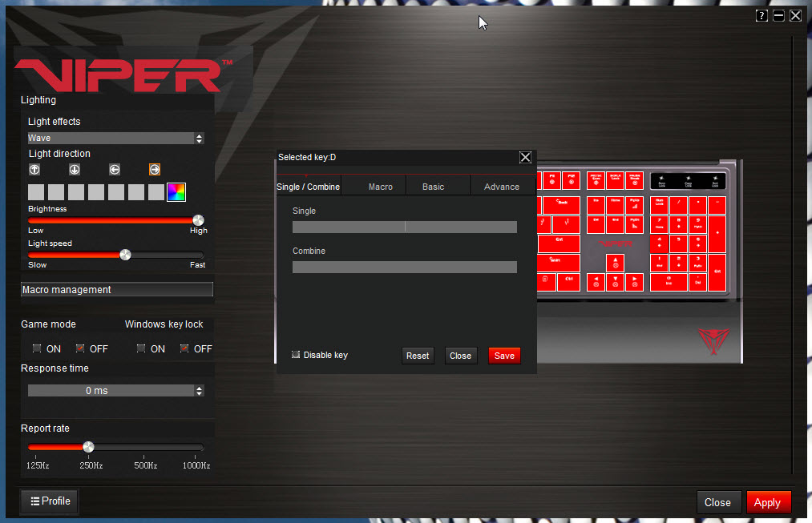Select the Print Screen key on keyboard image
The height and width of the screenshot is (523, 812).
pos(596,180)
